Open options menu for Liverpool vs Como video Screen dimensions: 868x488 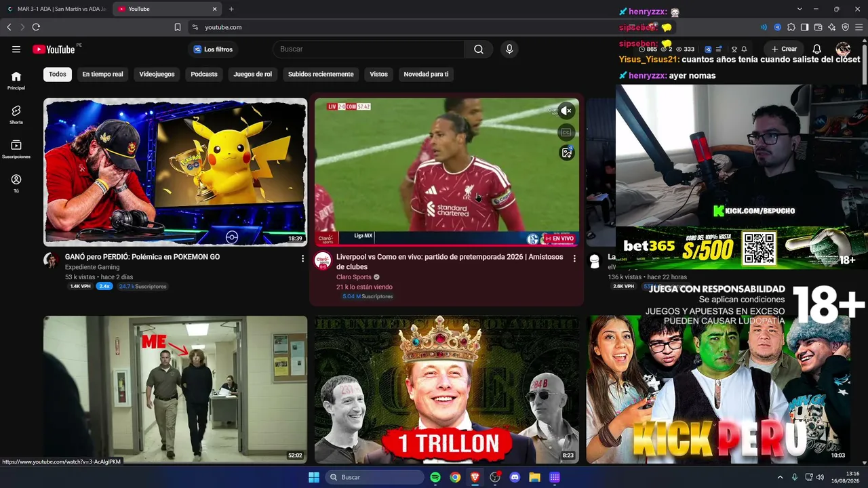(x=574, y=258)
